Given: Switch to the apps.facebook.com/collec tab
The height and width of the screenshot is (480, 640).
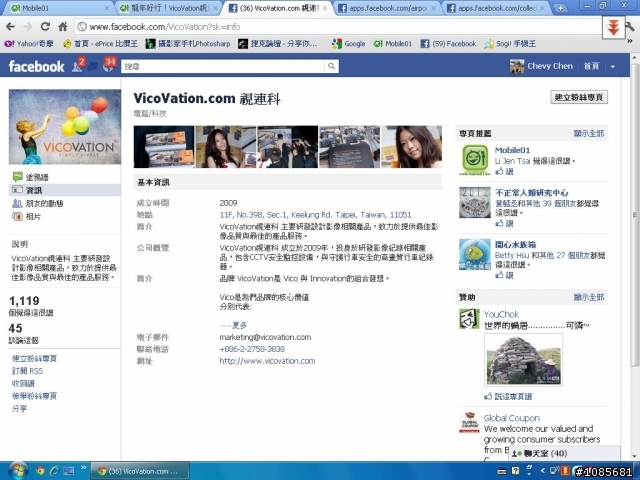Looking at the screenshot, I should (x=496, y=8).
